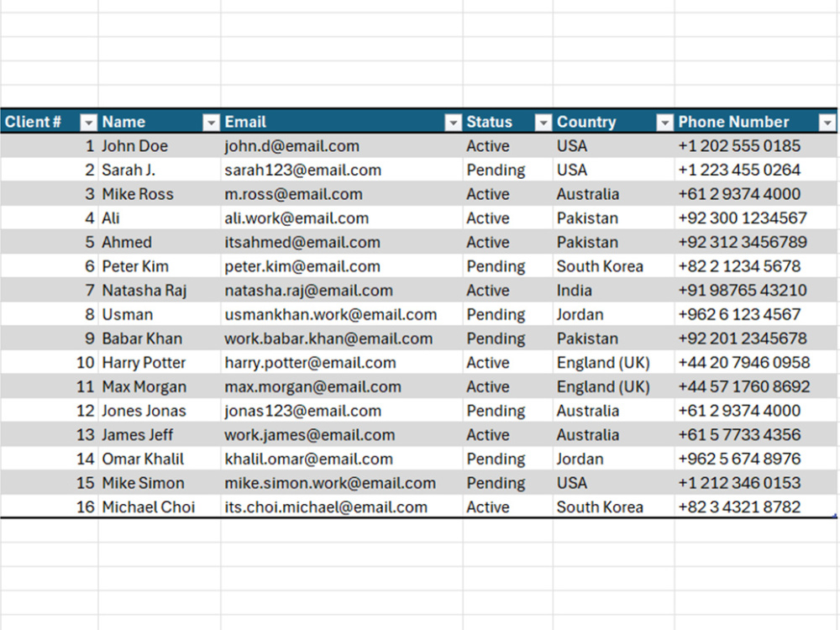
Task: Select phone number +1 202 555 0185
Action: (x=755, y=145)
